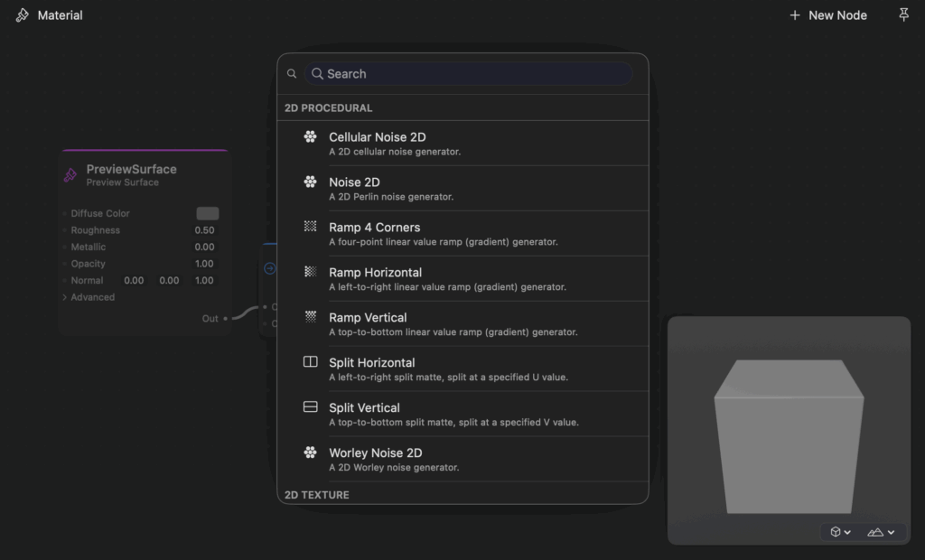Screen dimensions: 925x560
Task: Click the Ramp 4 Corners icon
Action: (310, 227)
